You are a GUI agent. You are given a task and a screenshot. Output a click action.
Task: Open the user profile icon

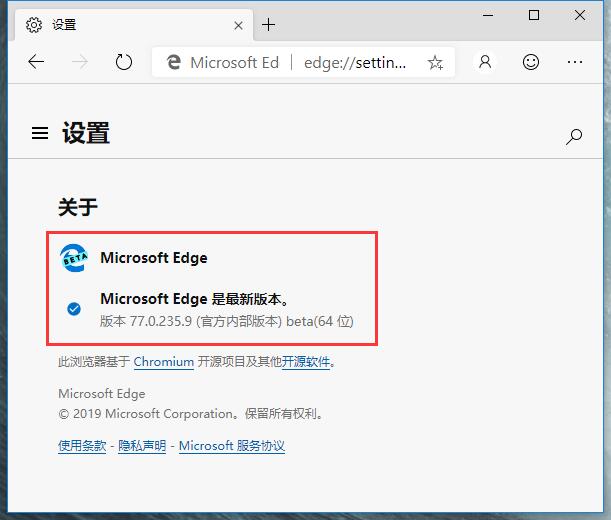tap(485, 62)
